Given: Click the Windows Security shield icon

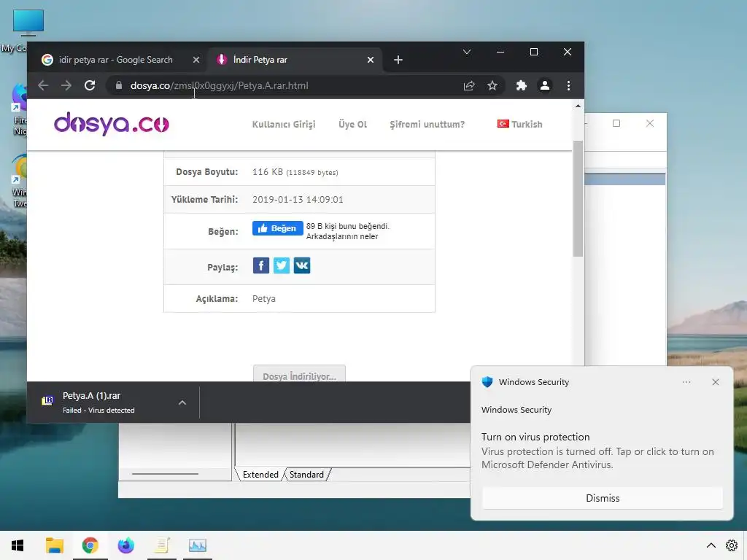Looking at the screenshot, I should tap(487, 382).
